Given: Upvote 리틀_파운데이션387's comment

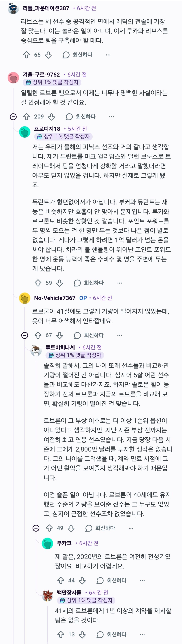Looking at the screenshot, I should pos(26,55).
